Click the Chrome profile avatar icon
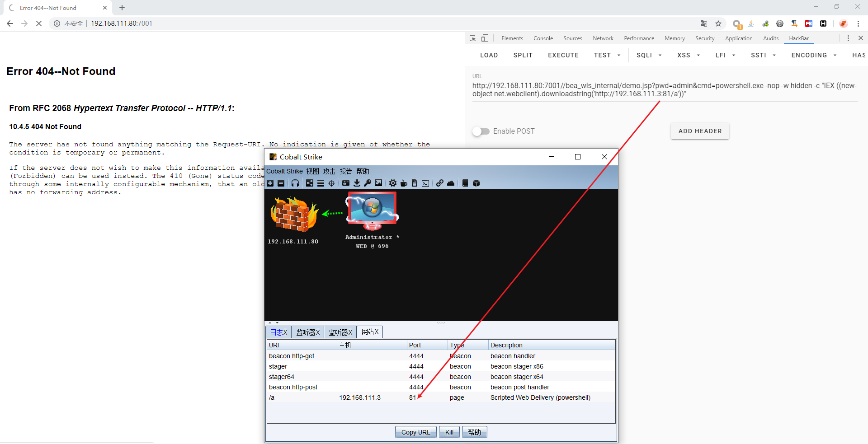 point(843,23)
